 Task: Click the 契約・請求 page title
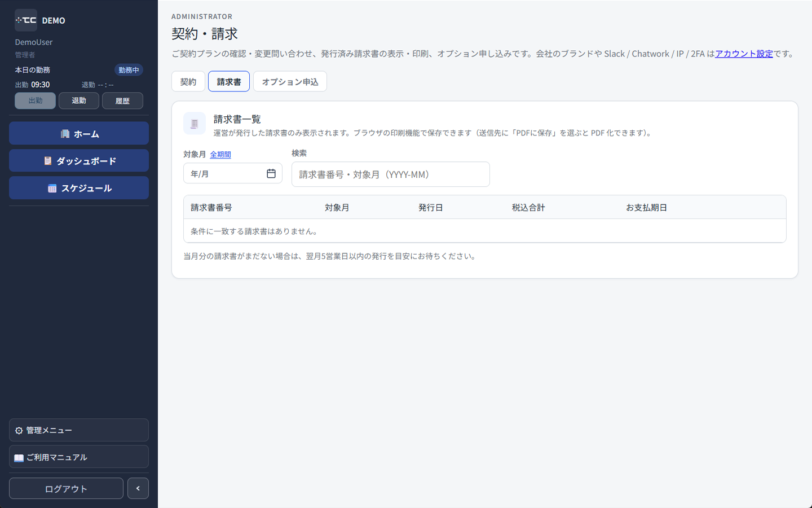[x=205, y=34]
